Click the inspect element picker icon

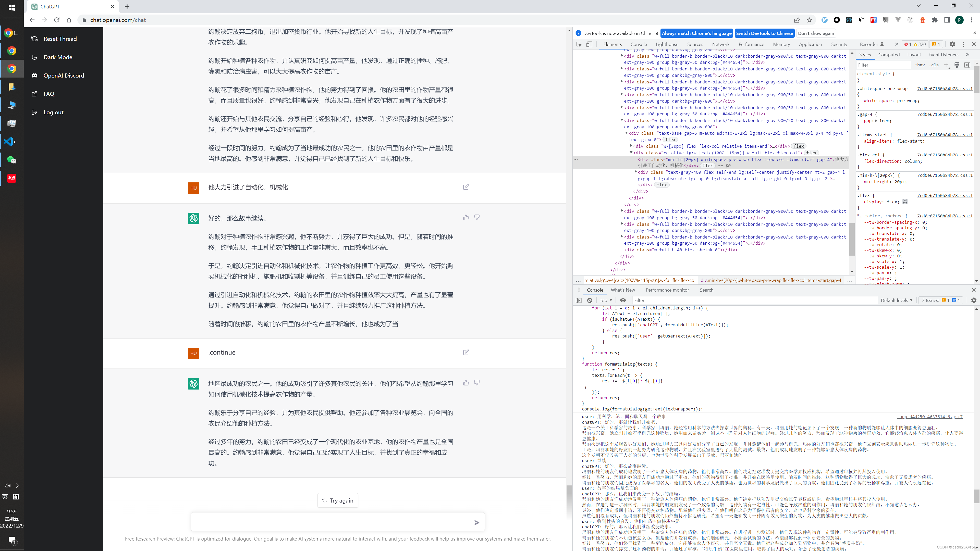pyautogui.click(x=579, y=44)
